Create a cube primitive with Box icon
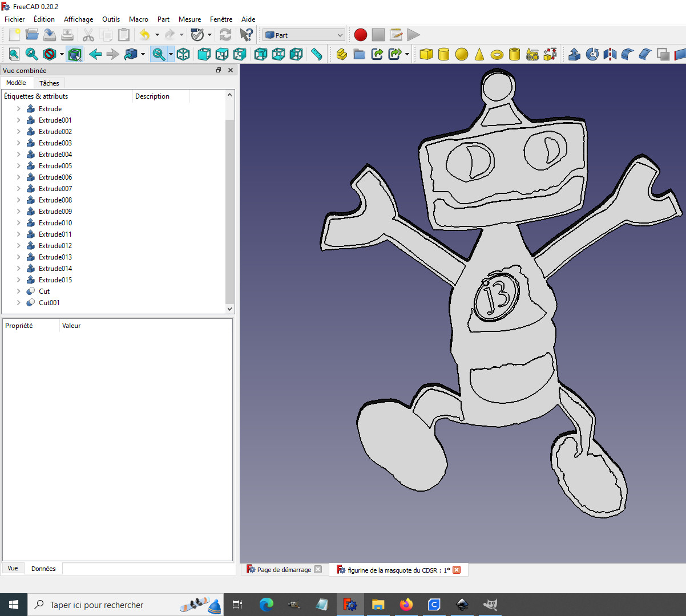Screen dimensions: 686x616 click(x=426, y=54)
